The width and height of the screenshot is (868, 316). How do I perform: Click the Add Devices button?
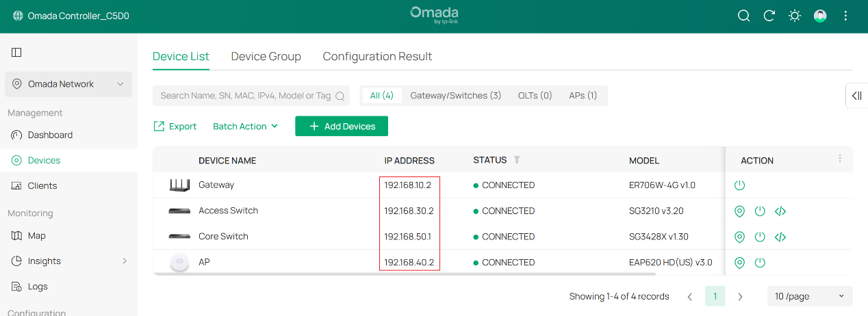342,126
